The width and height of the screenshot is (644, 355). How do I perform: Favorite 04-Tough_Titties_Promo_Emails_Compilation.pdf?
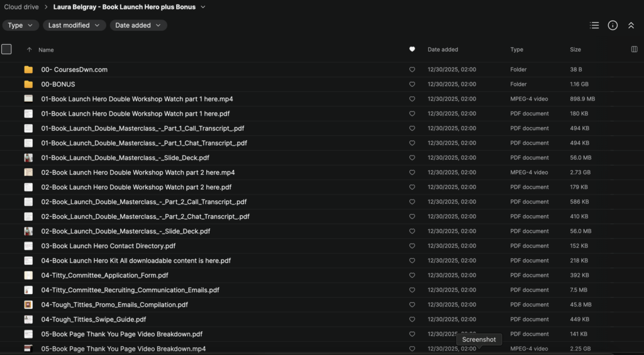(x=412, y=305)
